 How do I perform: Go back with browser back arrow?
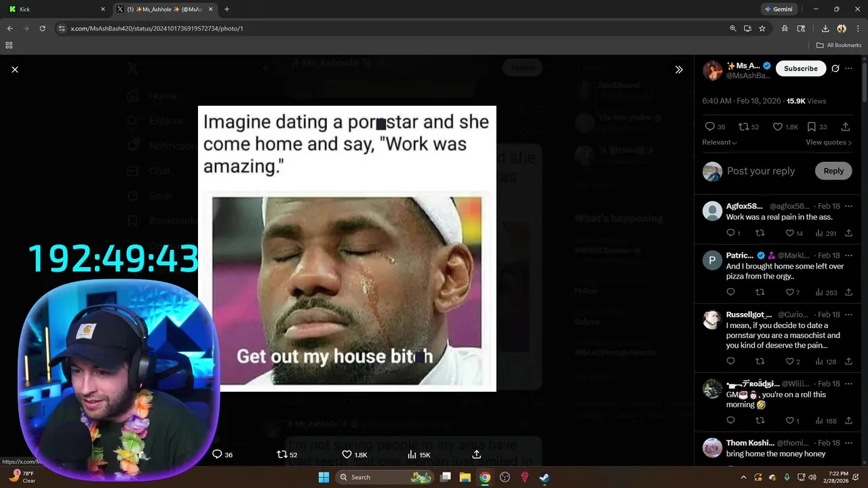click(9, 28)
